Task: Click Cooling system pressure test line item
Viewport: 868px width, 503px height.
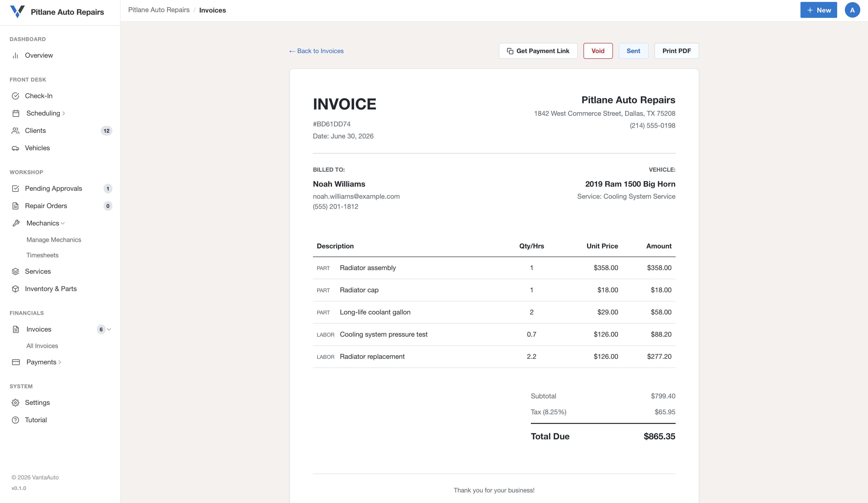Action: (x=494, y=334)
